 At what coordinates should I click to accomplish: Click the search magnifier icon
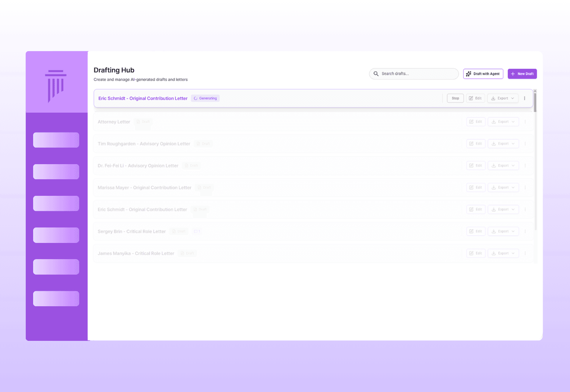(x=376, y=74)
